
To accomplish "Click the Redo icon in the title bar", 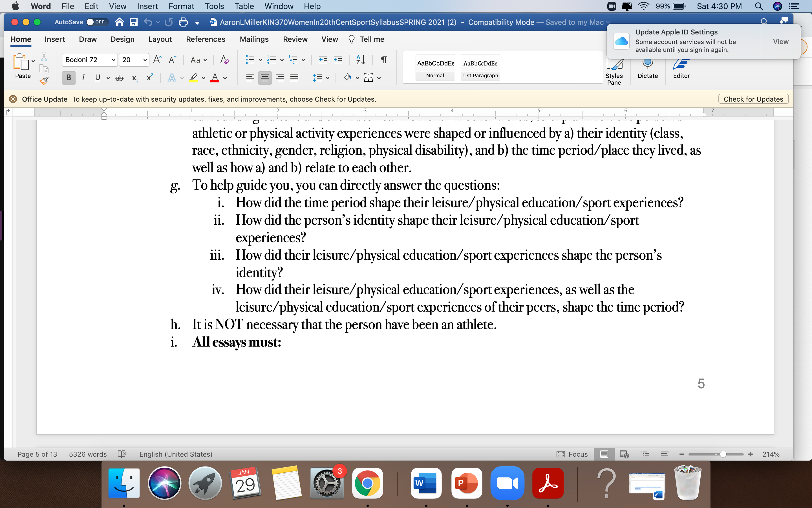I will (x=169, y=22).
